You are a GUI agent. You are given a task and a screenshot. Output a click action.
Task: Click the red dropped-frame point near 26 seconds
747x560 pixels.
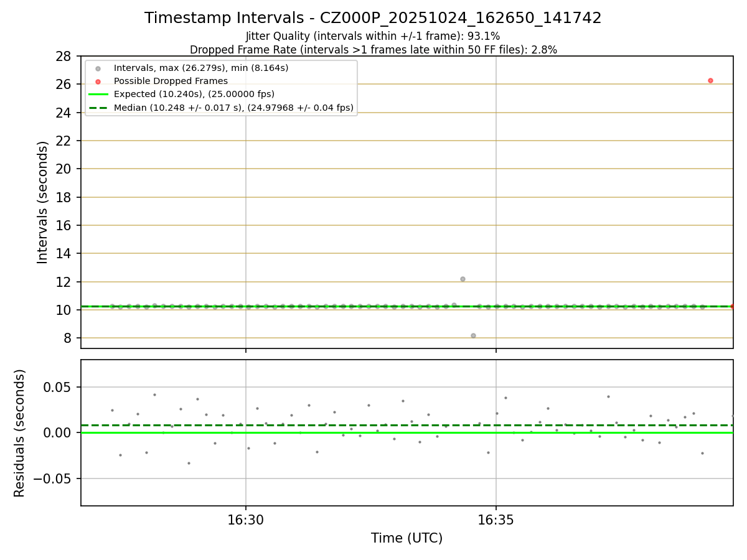pos(710,80)
